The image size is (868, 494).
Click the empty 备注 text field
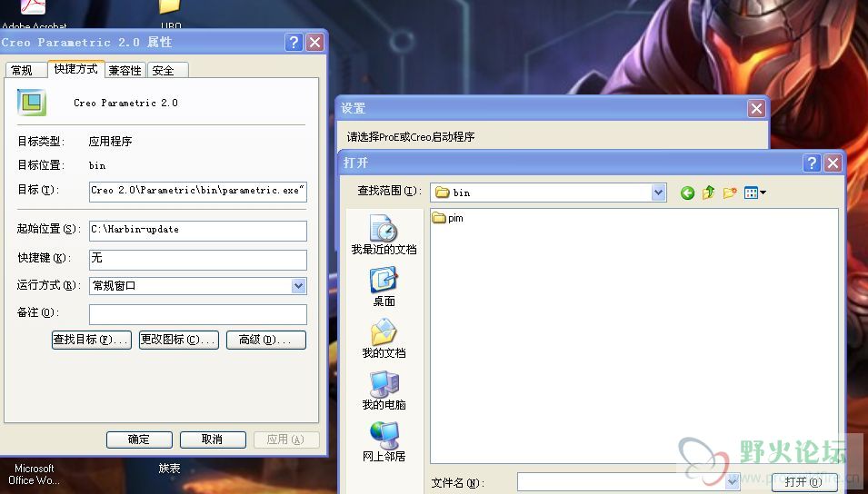click(x=197, y=313)
